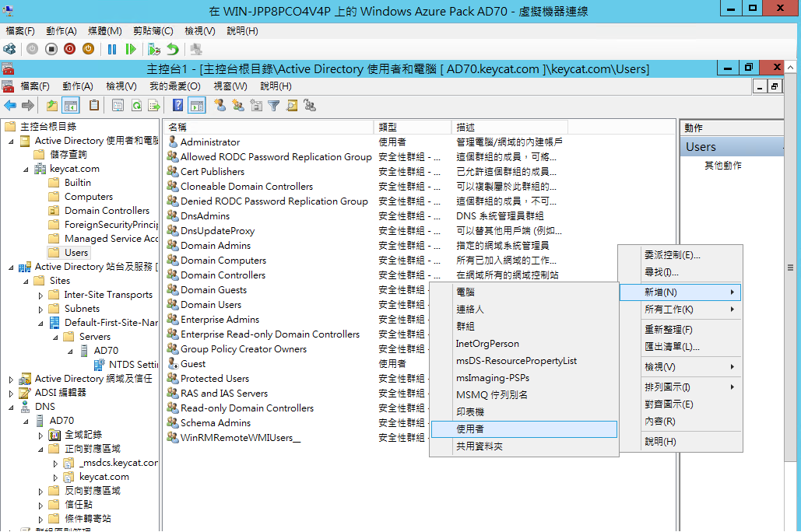Image resolution: width=801 pixels, height=532 pixels.
Task: Create new group via toolbar icon
Action: (238, 106)
